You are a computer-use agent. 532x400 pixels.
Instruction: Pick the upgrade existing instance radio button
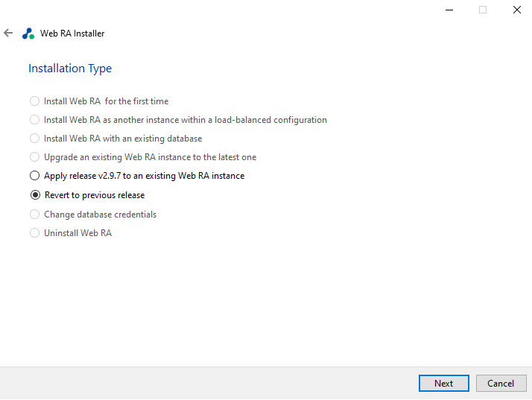coord(34,157)
